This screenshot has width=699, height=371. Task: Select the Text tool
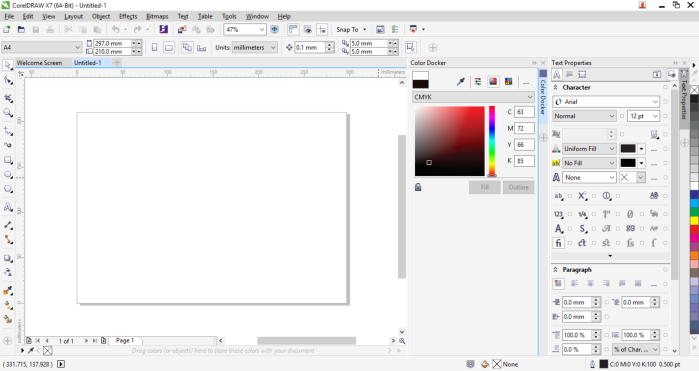tap(8, 207)
